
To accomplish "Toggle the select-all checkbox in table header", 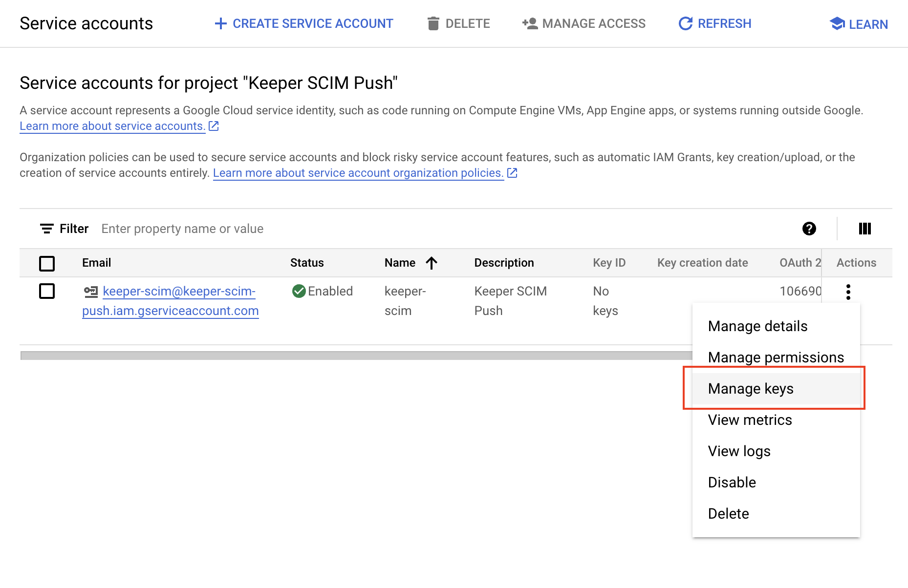I will pyautogui.click(x=47, y=263).
